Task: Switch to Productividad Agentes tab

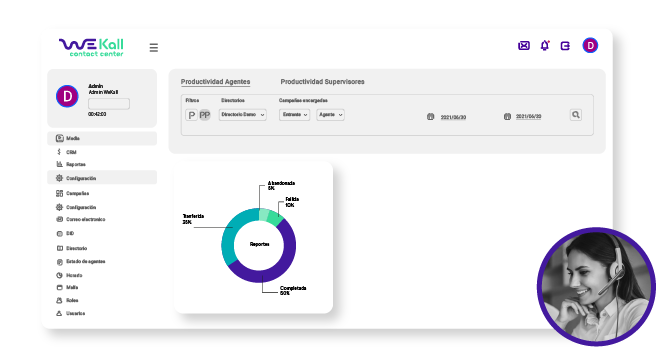Action: [216, 81]
